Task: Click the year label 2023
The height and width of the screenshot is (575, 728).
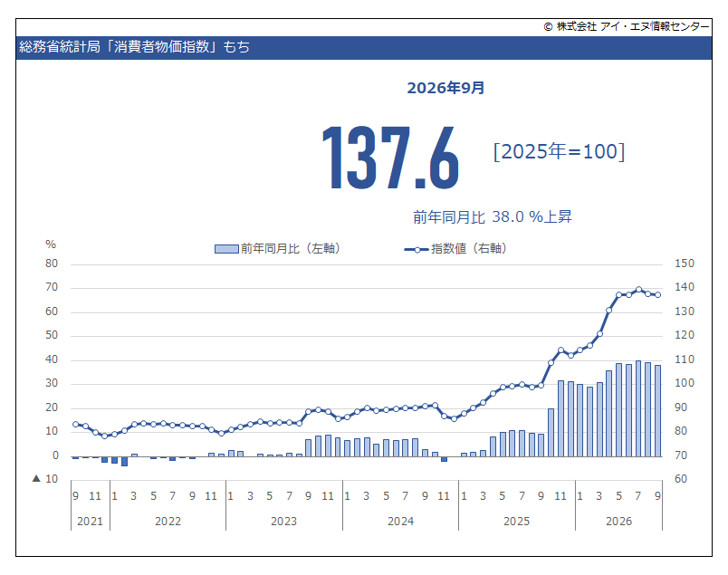Action: click(x=283, y=522)
